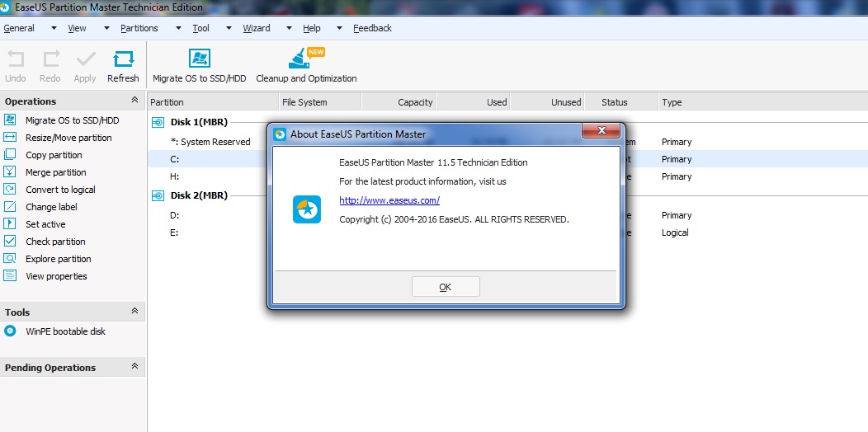
Task: Click Check partition icon
Action: click(10, 242)
